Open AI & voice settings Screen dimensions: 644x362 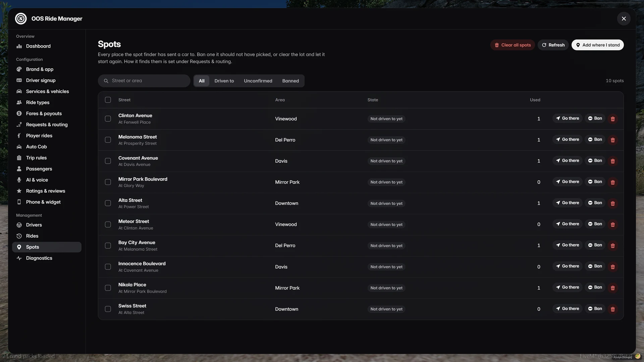pos(47,180)
